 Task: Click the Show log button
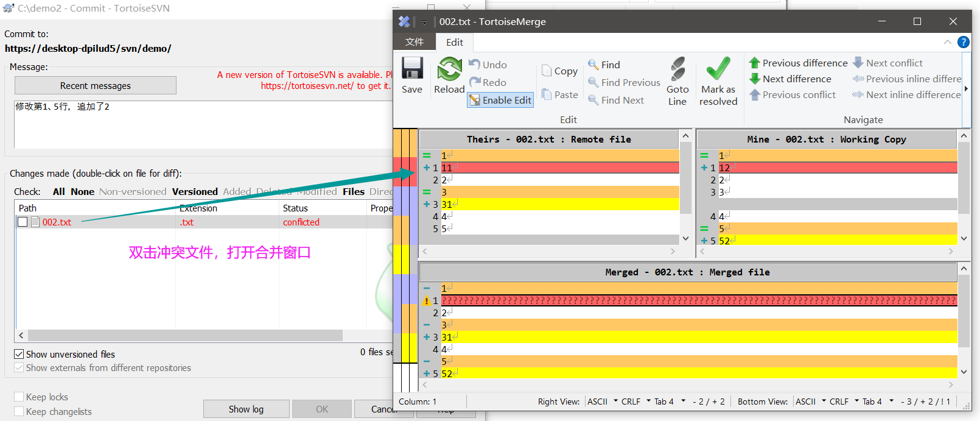tap(246, 409)
